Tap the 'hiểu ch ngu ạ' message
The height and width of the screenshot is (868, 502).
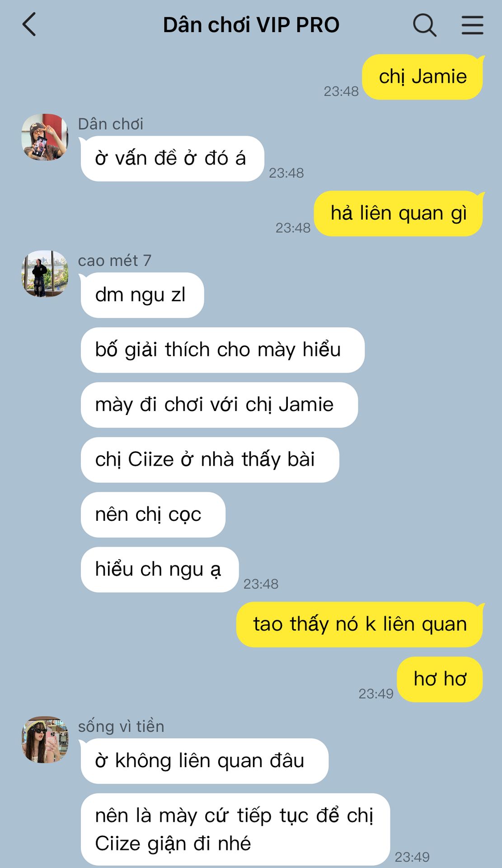(x=160, y=570)
